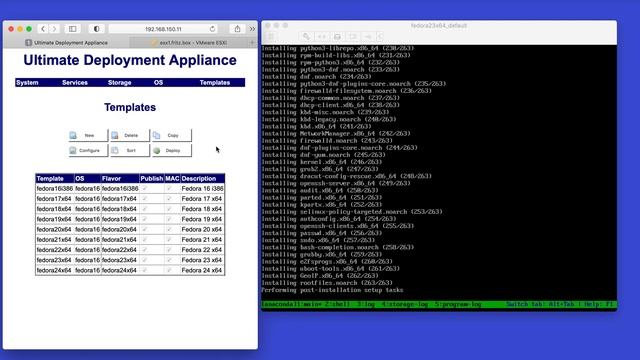Toggle MAC checkbox for fedora22x64
The width and height of the screenshot is (640, 360).
(169, 249)
